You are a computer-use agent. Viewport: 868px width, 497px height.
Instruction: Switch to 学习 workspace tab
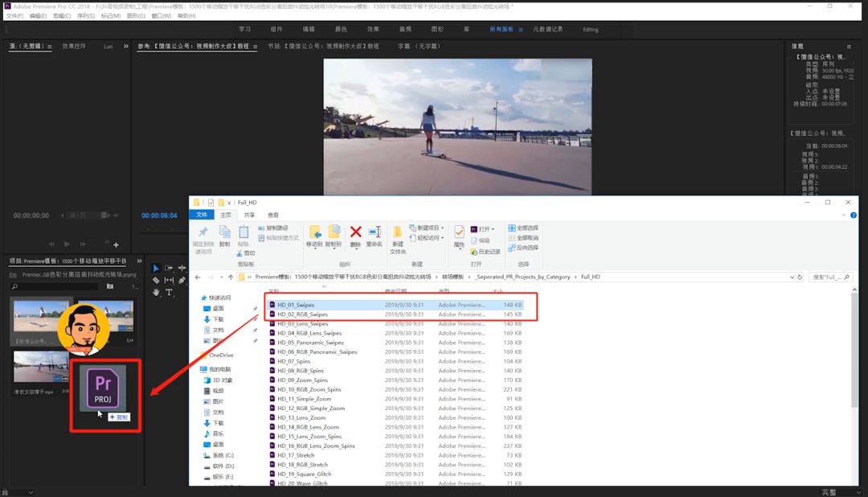(244, 30)
